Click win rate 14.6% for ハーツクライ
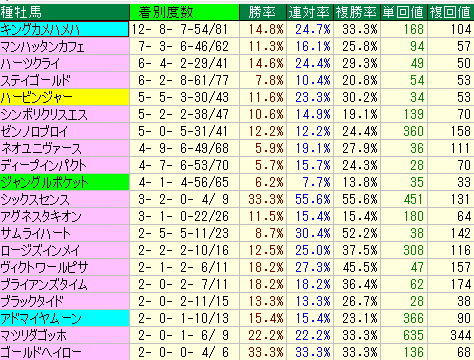 pyautogui.click(x=266, y=63)
